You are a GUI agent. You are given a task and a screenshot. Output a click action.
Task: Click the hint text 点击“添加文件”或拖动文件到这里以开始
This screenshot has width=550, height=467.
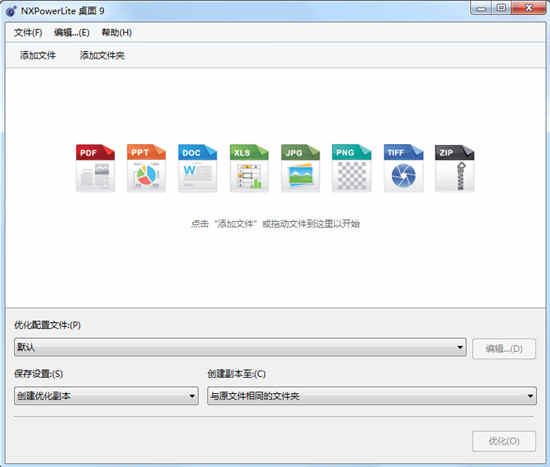point(275,224)
